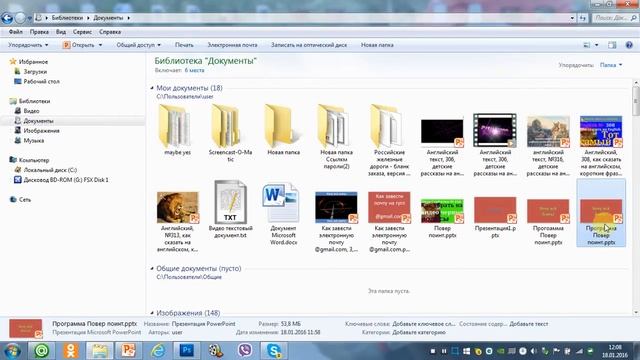Screen dimensions: 640x360
Task: Click Электронная почта toolbar button
Action: (x=232, y=45)
